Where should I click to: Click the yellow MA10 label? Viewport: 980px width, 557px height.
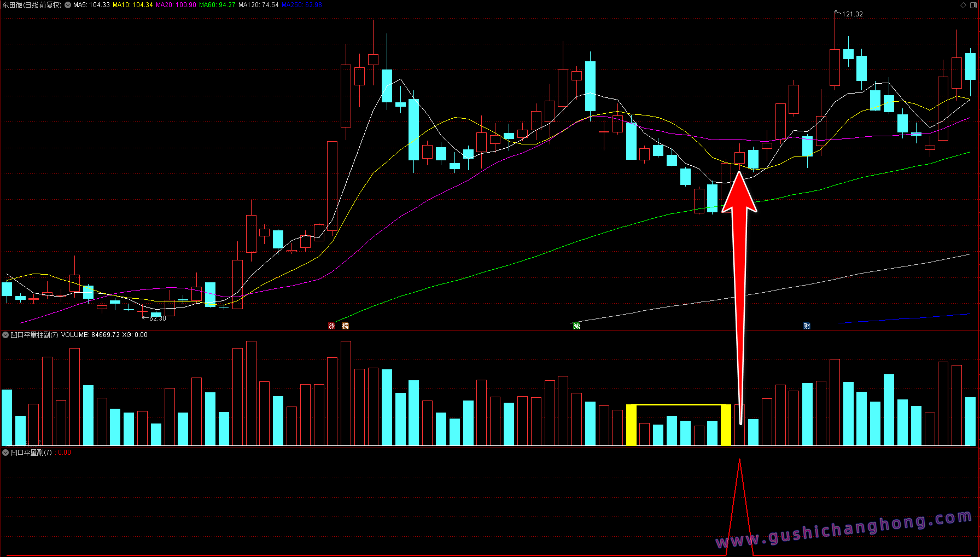point(133,5)
